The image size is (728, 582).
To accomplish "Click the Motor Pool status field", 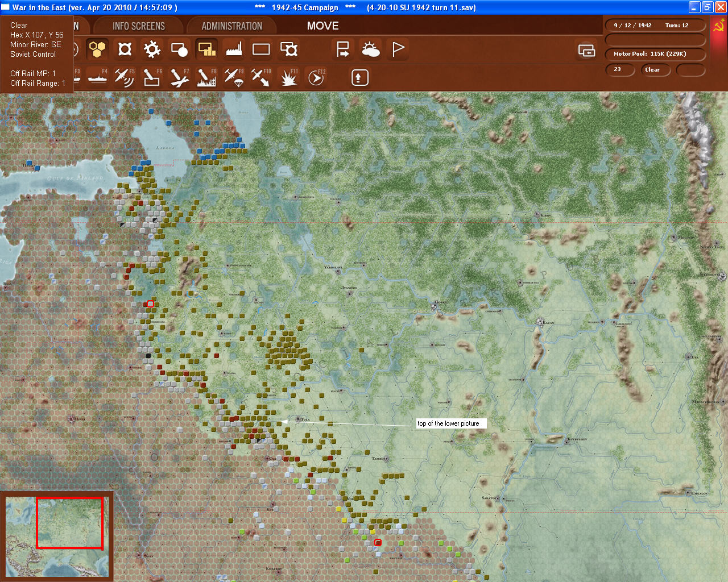I will pyautogui.click(x=655, y=54).
